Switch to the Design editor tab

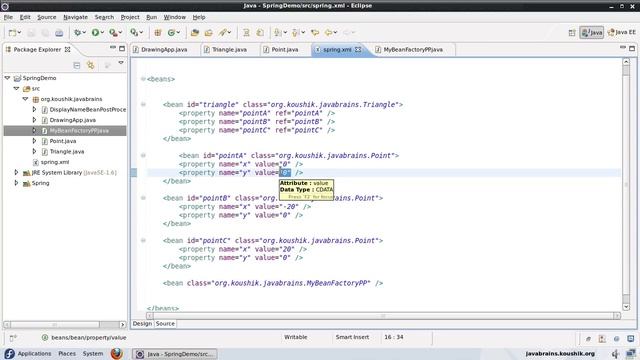pos(142,324)
